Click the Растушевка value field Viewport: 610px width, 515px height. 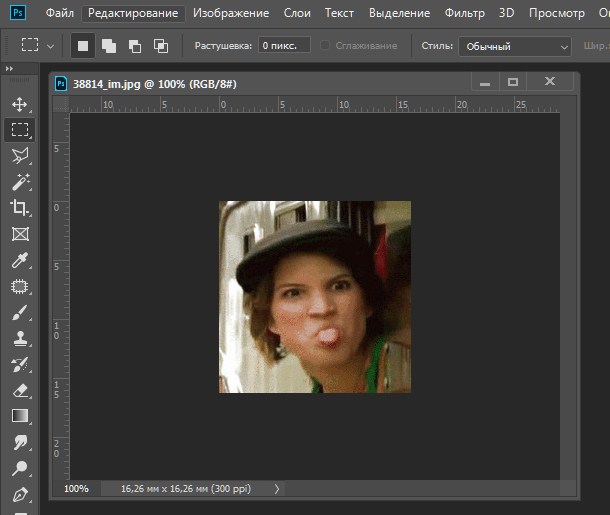284,46
